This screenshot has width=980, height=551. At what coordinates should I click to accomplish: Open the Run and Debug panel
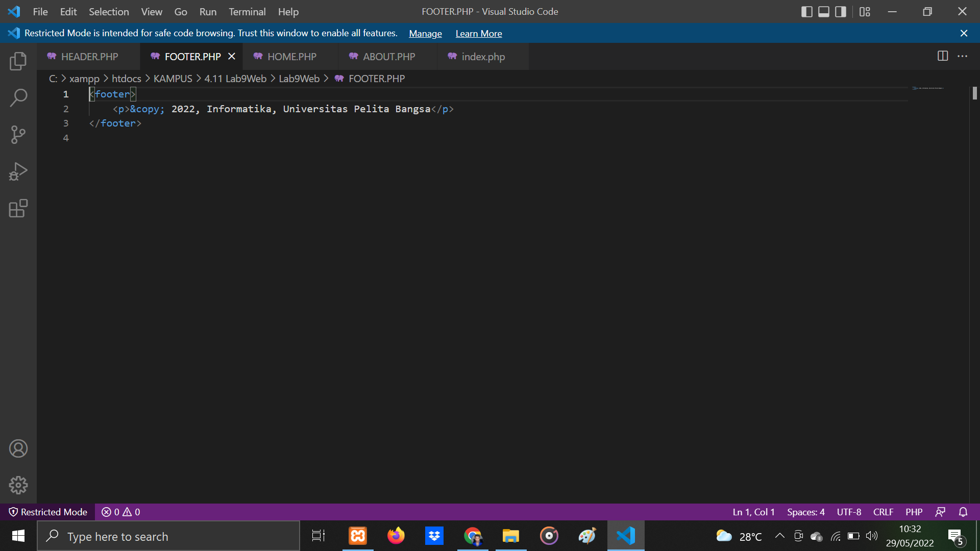click(x=18, y=171)
